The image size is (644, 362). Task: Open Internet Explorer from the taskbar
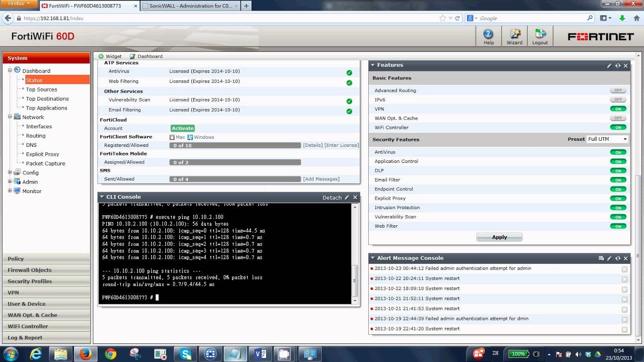tap(36, 354)
